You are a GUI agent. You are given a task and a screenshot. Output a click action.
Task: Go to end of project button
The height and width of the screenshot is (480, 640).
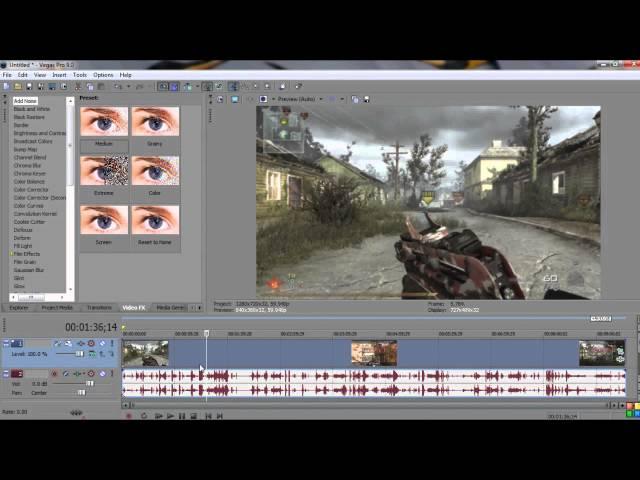pos(220,416)
